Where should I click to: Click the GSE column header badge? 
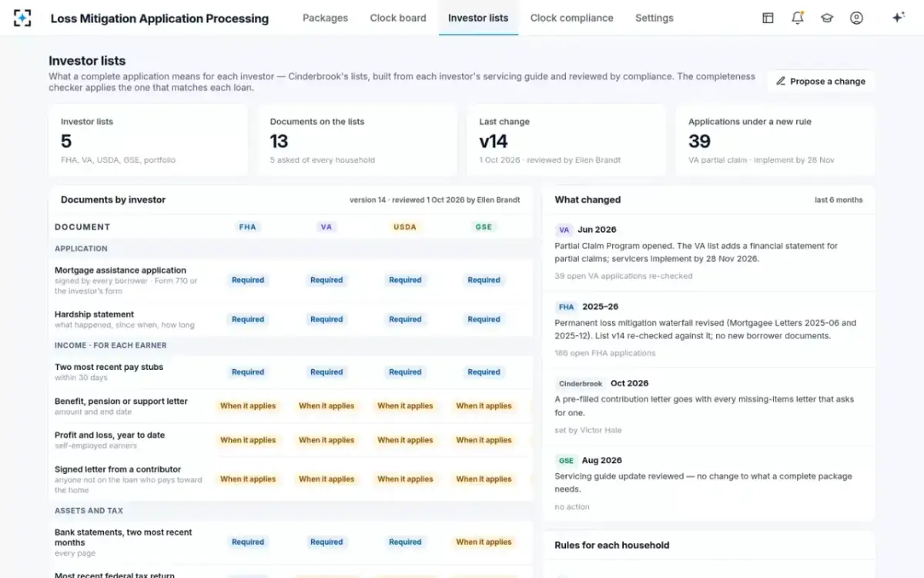(484, 227)
